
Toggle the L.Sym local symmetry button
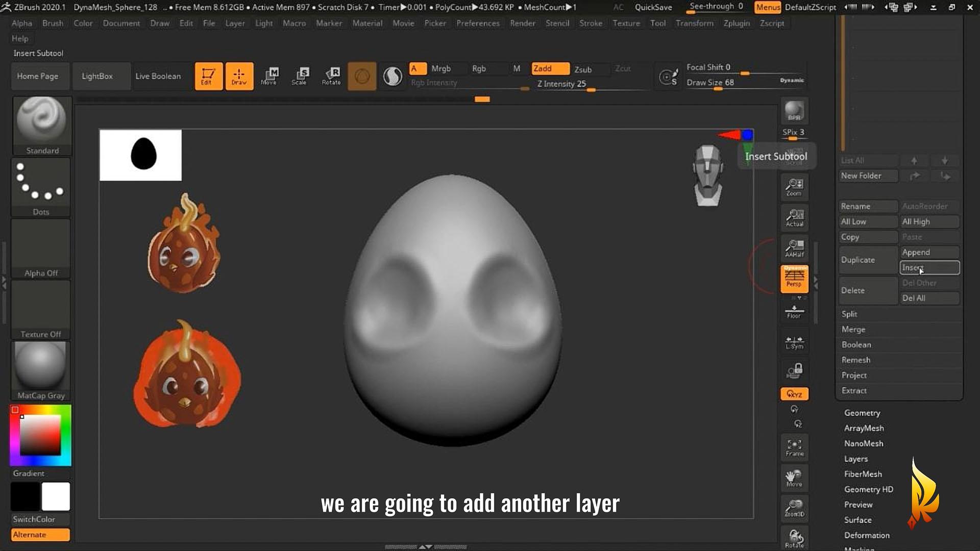[794, 342]
